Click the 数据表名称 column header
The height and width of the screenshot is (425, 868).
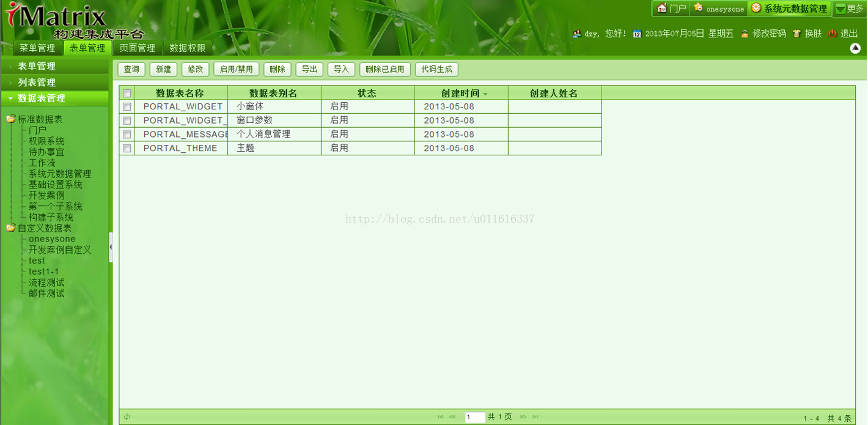coord(180,94)
